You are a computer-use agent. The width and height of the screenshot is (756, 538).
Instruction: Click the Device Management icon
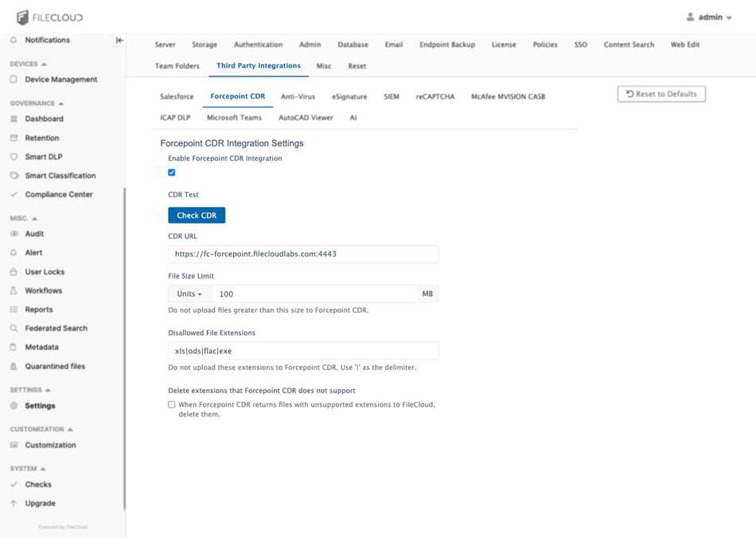(x=14, y=80)
